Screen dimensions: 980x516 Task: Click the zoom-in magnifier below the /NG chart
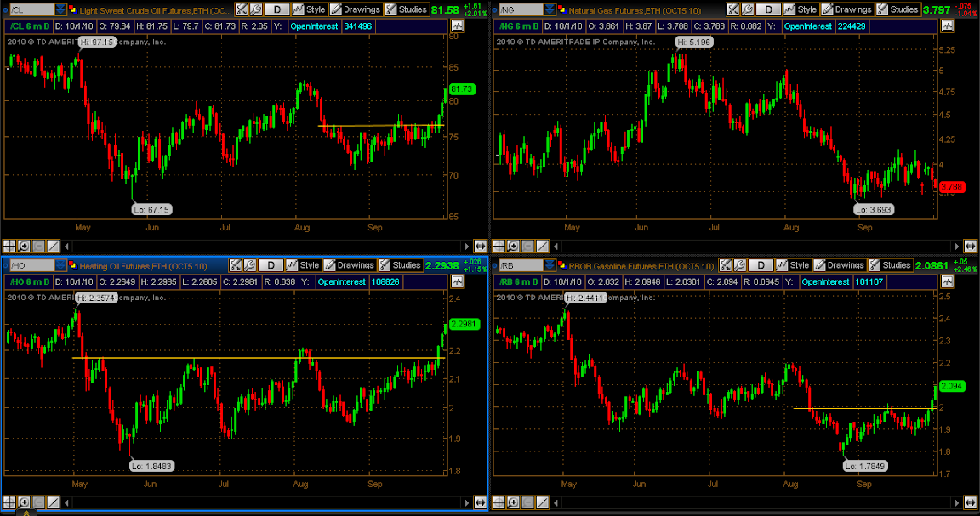point(513,247)
